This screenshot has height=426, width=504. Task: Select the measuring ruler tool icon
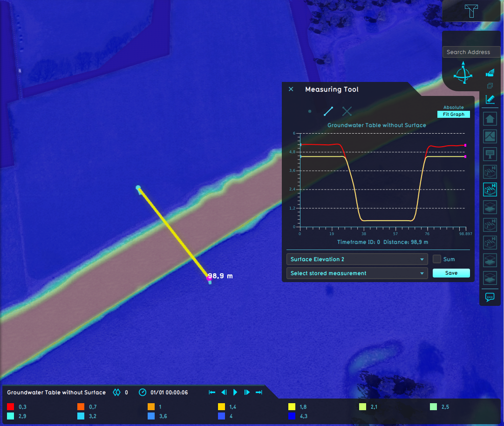tap(490, 99)
